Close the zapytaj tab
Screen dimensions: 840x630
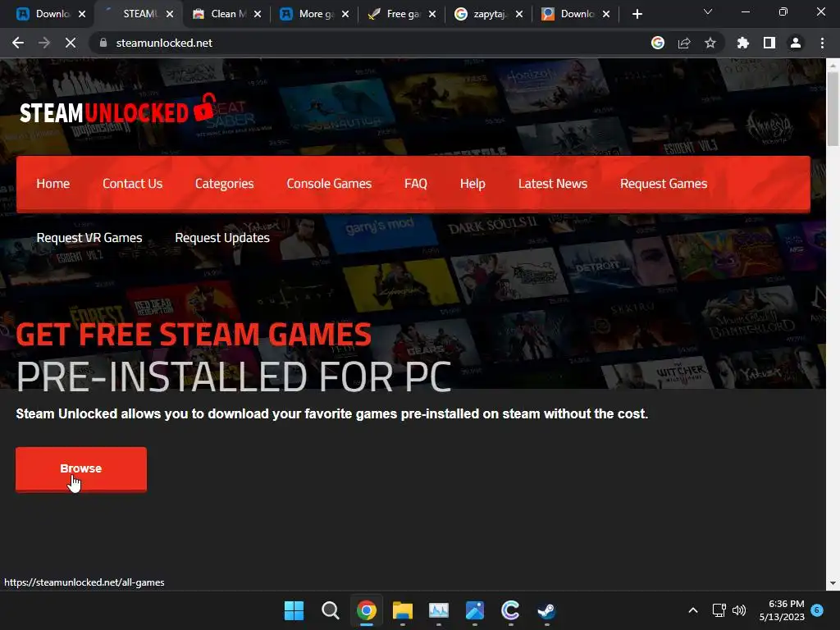pos(519,14)
